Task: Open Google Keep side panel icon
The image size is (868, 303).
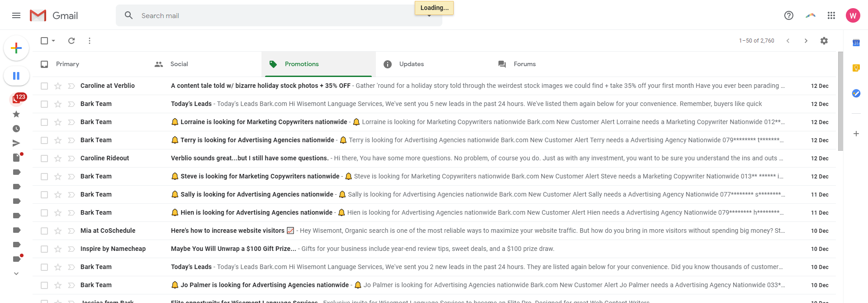Action: 856,68
